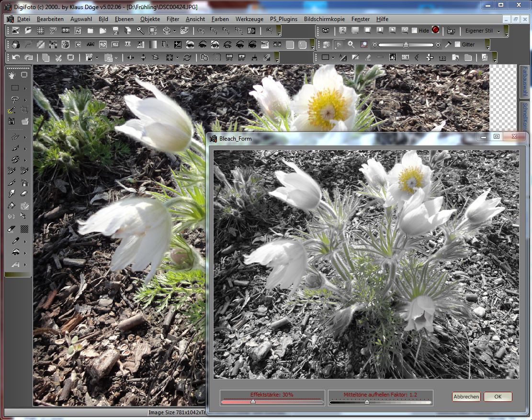
Task: Open the Filter menu
Action: (173, 19)
